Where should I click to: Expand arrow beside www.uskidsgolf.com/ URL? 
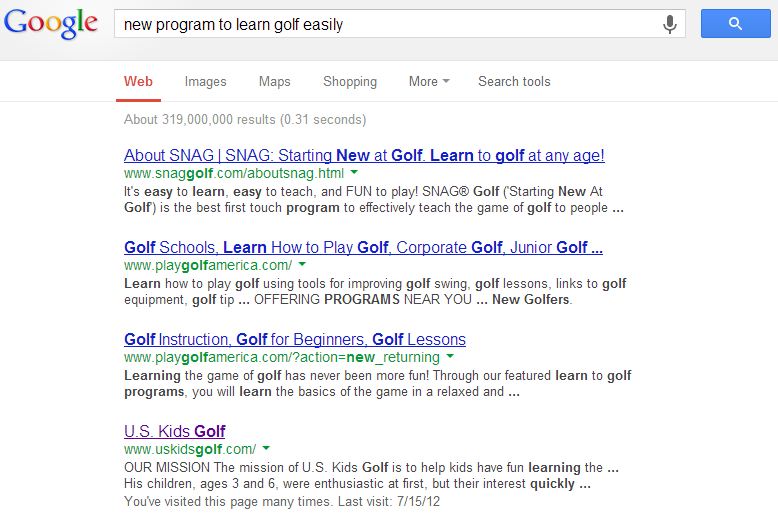tap(266, 448)
